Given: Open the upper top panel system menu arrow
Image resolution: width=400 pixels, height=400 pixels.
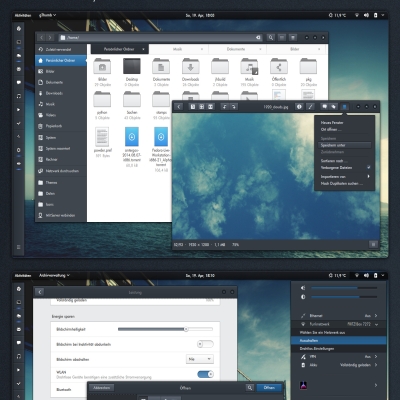Looking at the screenshot, I should coord(383,15).
